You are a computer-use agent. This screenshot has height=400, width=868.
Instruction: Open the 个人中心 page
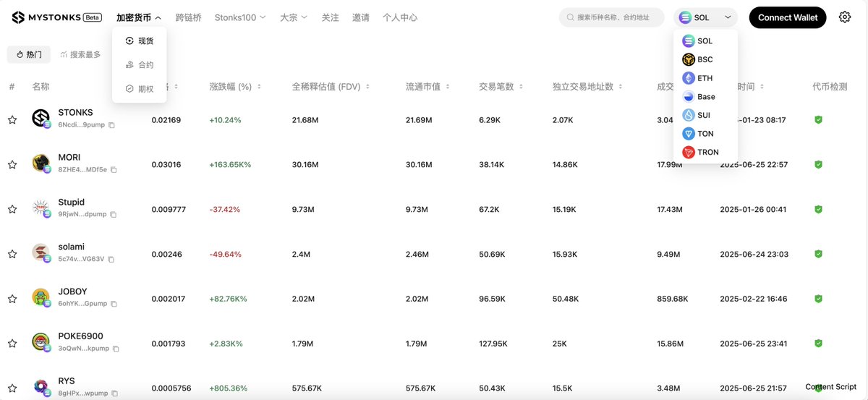400,17
